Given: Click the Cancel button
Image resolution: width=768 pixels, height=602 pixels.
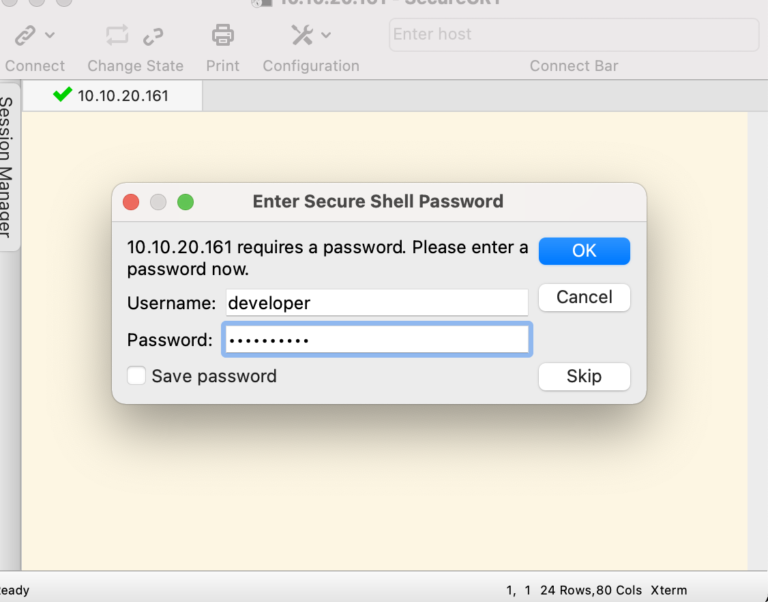Looking at the screenshot, I should click(x=584, y=297).
